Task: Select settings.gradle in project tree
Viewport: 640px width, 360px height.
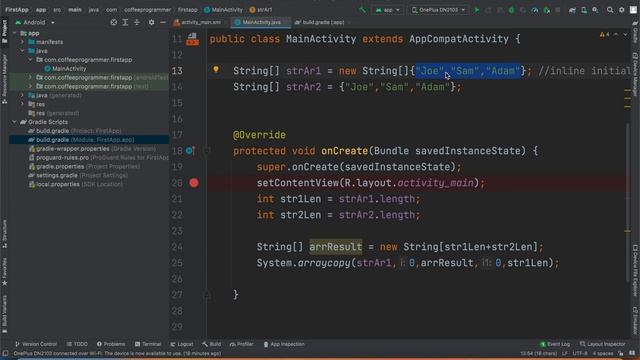Action: (x=78, y=176)
